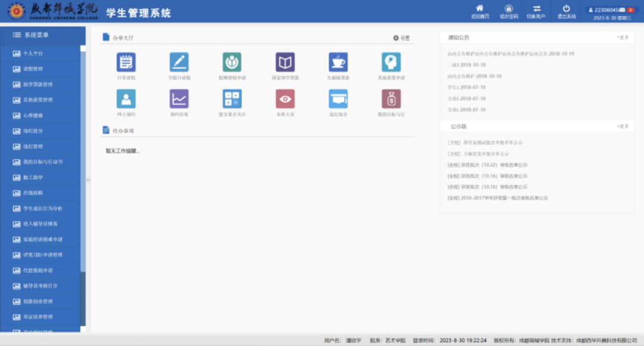Open 评奖批次 (10.16) 审批名单公示

click(488, 187)
